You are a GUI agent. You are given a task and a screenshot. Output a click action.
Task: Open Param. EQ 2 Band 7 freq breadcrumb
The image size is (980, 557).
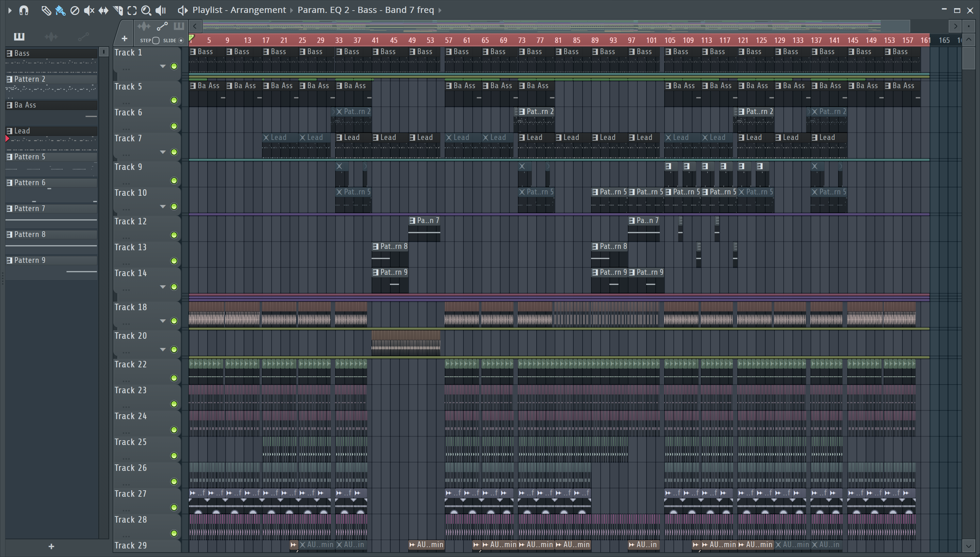[x=365, y=10]
